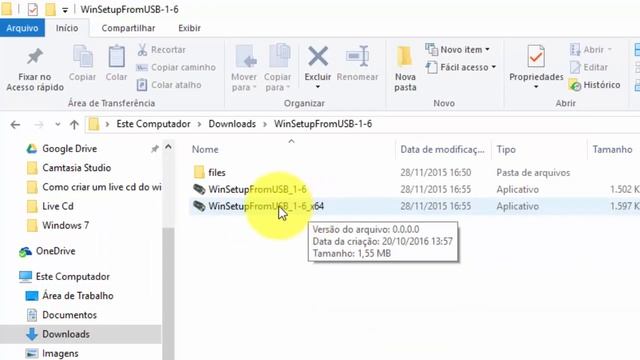Screen dimensions: 640x360
Task: Switch to the Compartilhar ribbon tab
Action: click(x=128, y=28)
